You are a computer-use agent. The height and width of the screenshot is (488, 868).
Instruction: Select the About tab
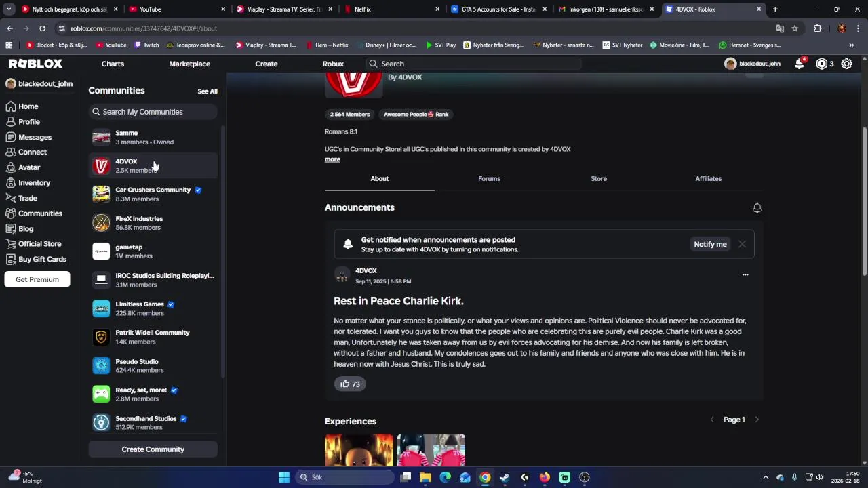click(x=380, y=179)
